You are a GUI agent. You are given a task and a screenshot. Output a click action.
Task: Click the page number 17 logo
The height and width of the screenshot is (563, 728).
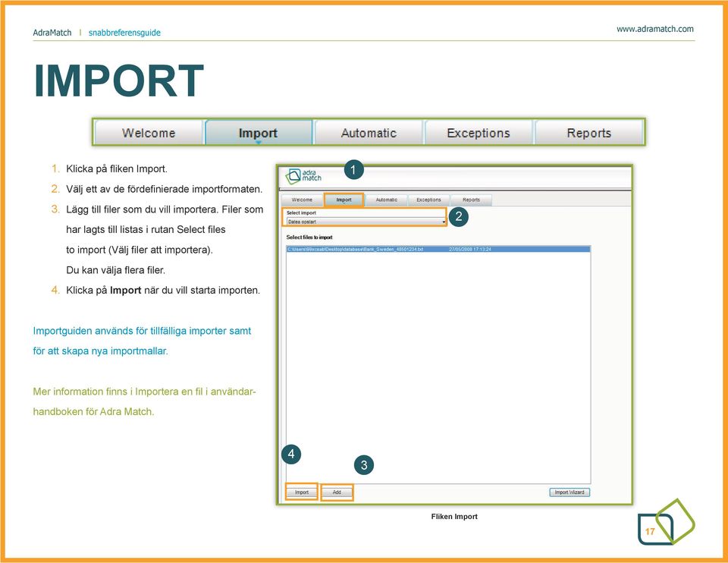pyautogui.click(x=665, y=522)
